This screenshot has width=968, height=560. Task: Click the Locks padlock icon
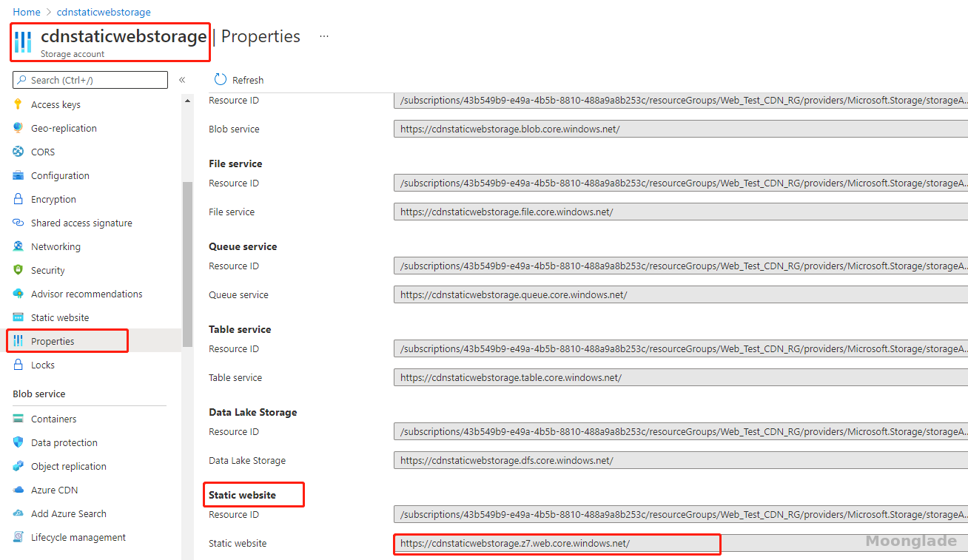coord(19,365)
